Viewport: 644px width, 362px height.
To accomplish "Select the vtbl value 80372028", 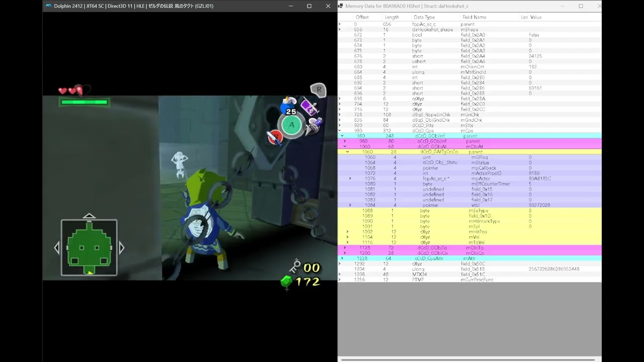I will (539, 205).
